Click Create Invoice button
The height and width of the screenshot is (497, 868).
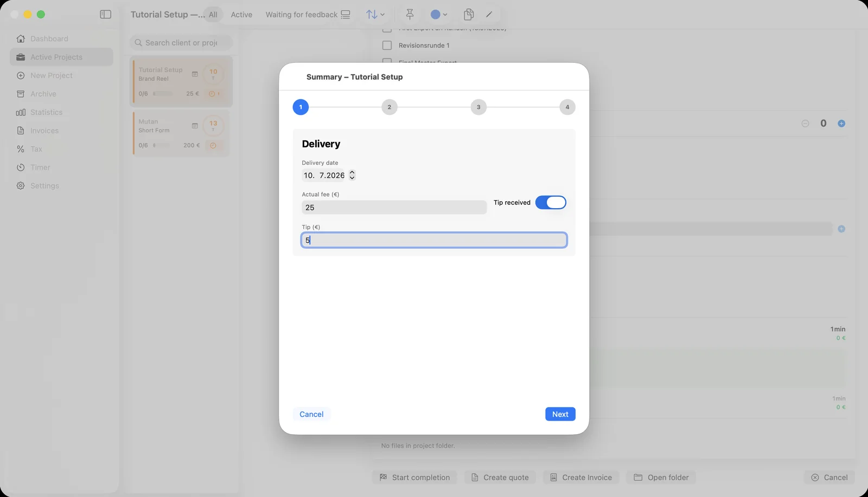click(581, 477)
